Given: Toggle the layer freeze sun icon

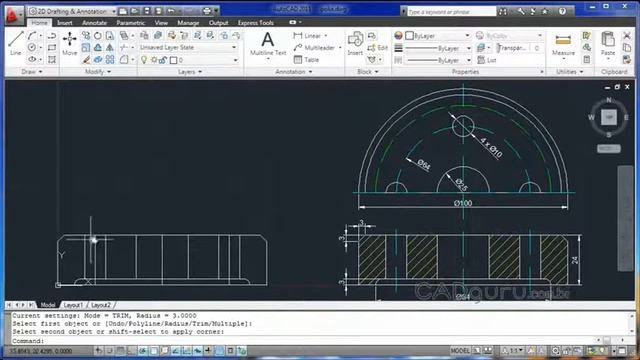Looking at the screenshot, I should pos(153,60).
